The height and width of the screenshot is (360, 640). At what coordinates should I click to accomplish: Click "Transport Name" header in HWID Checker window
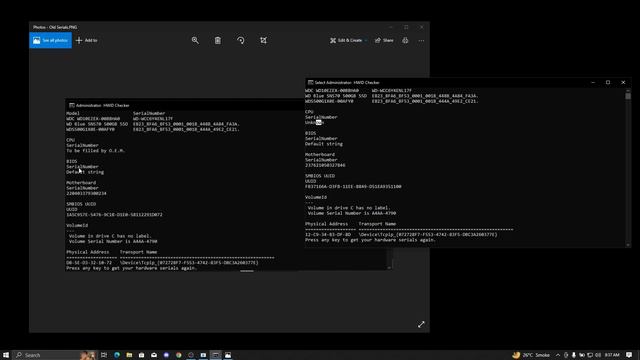(x=377, y=224)
